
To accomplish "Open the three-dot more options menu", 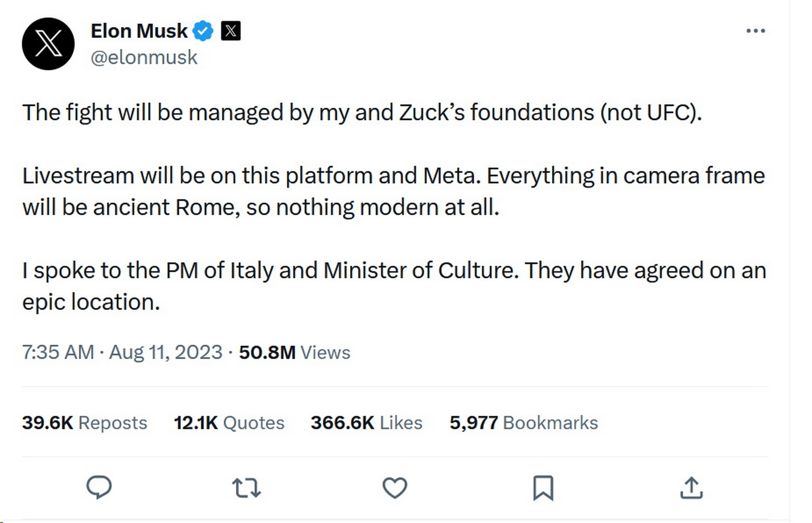I will [x=756, y=31].
